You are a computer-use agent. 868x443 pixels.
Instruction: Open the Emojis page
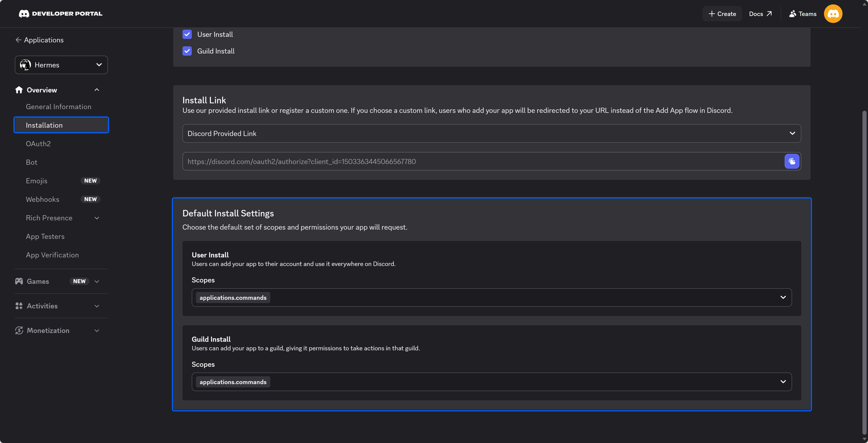[37, 181]
